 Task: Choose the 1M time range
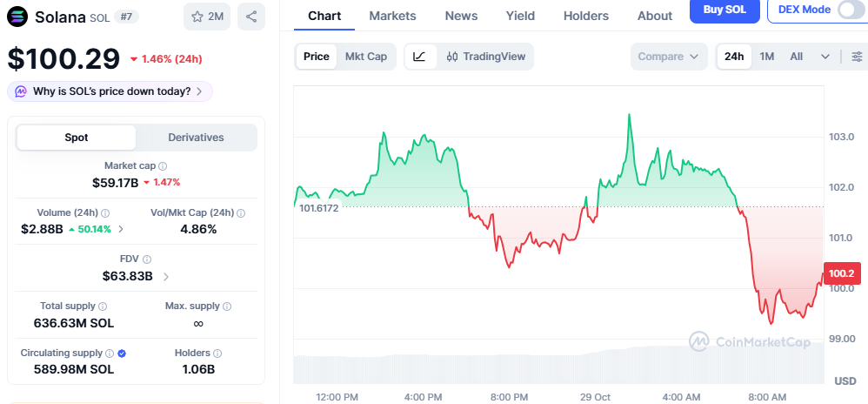[x=767, y=57]
